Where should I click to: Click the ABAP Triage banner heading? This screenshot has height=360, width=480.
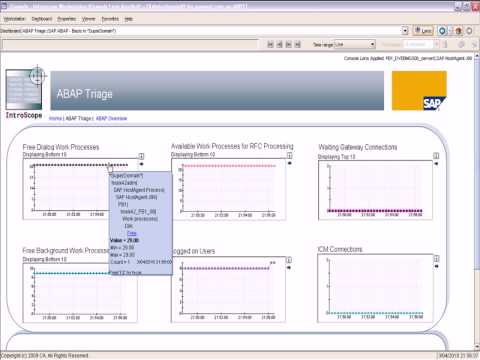[84, 94]
